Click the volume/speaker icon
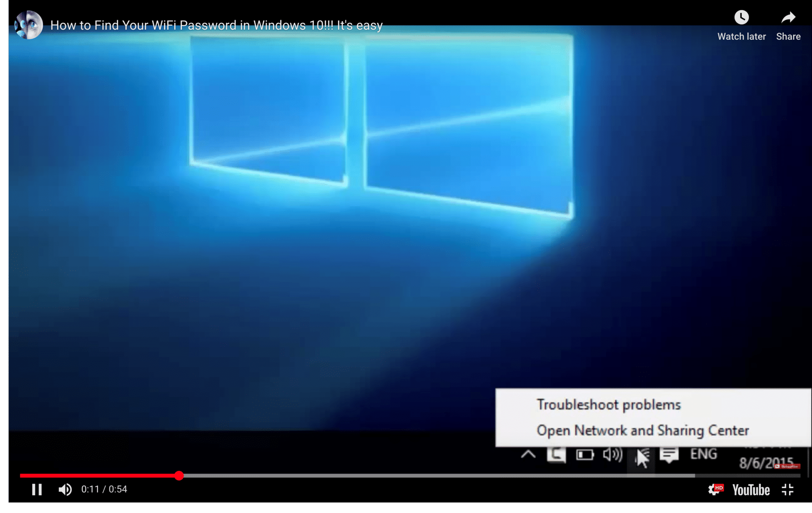 pyautogui.click(x=64, y=489)
